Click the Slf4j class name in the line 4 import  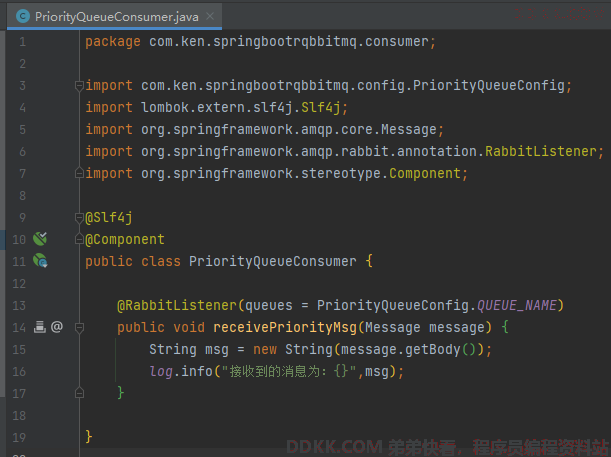pos(321,107)
